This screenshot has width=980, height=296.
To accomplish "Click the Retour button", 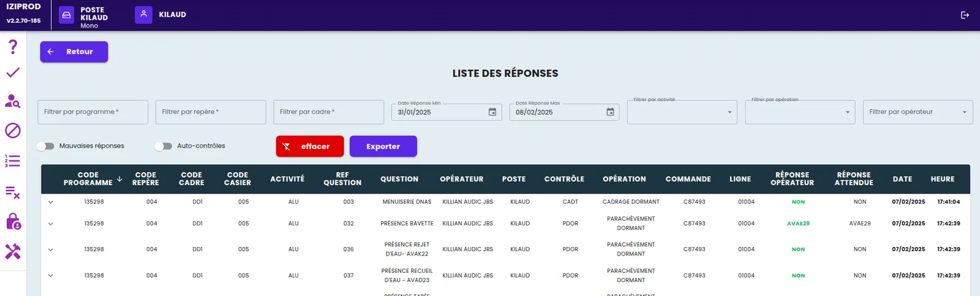I will pyautogui.click(x=74, y=51).
